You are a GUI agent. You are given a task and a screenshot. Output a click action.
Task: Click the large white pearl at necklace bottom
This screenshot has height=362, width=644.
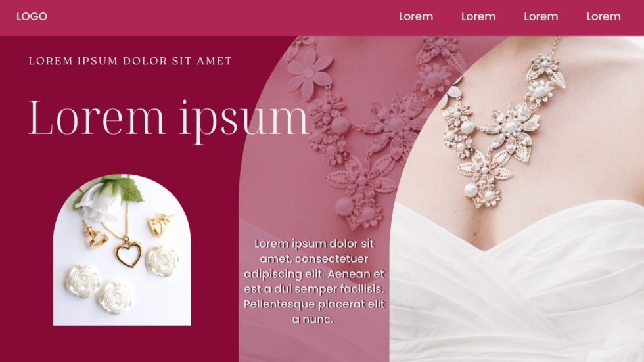coord(471,190)
